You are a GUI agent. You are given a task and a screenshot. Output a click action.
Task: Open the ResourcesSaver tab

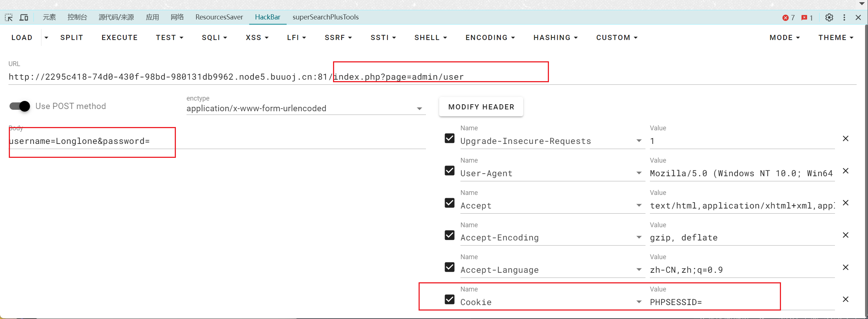pos(219,17)
